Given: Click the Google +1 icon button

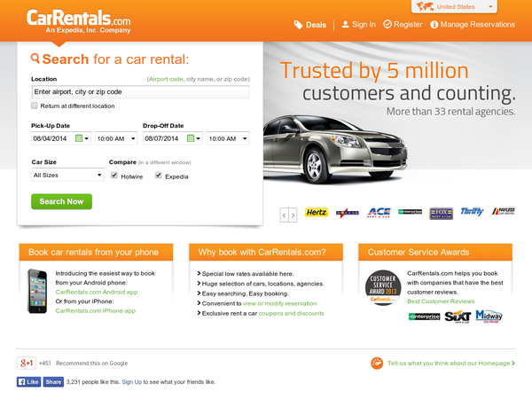Looking at the screenshot, I should pos(26,363).
